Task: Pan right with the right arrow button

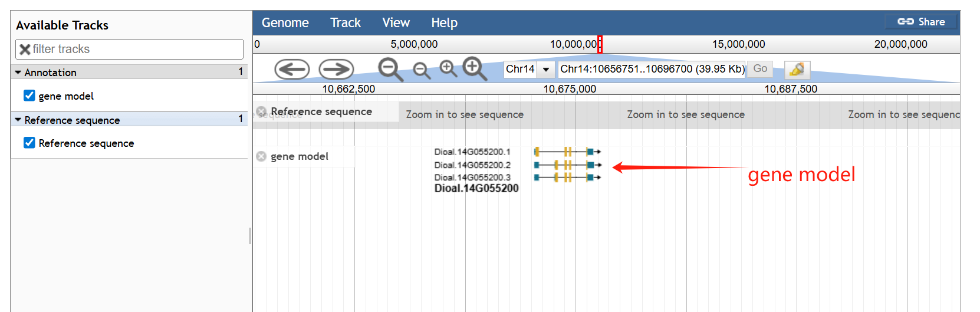Action: (336, 70)
